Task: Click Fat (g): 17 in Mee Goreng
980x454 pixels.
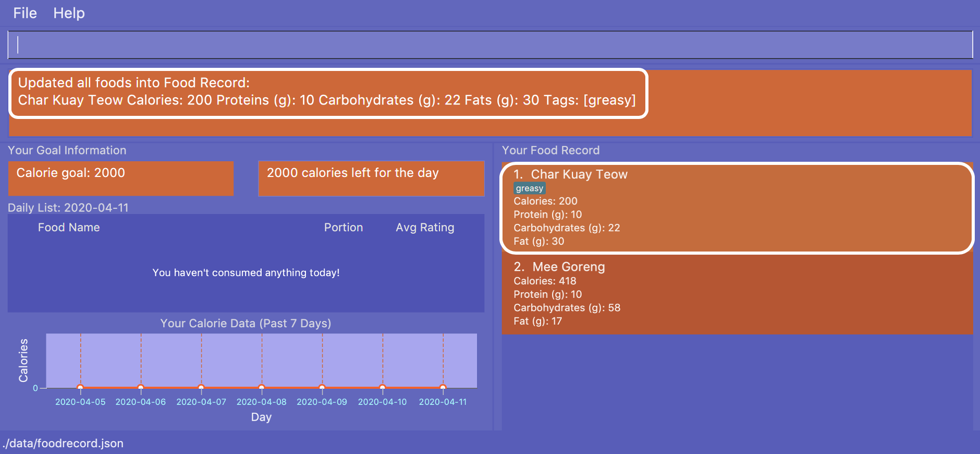Action: (537, 321)
